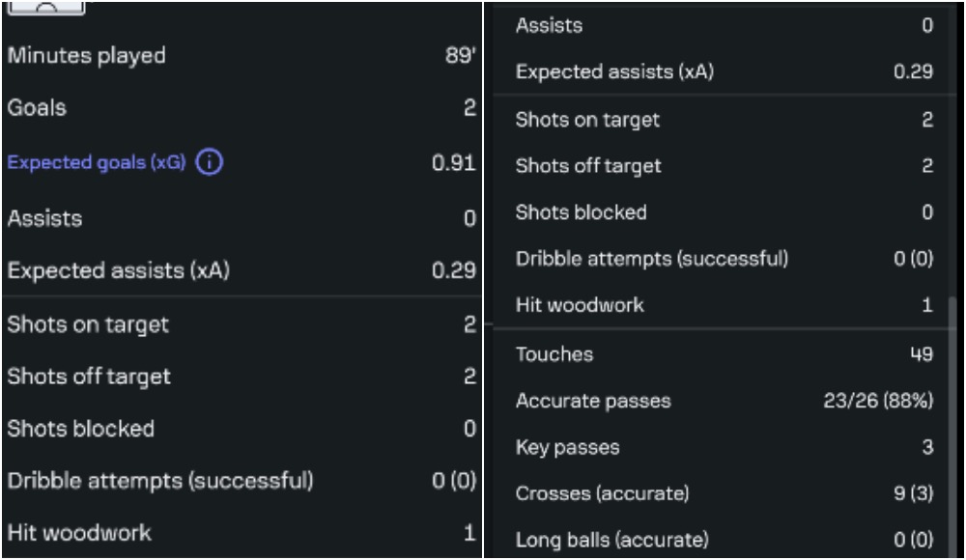Select the Minutes played stat label

click(x=87, y=56)
